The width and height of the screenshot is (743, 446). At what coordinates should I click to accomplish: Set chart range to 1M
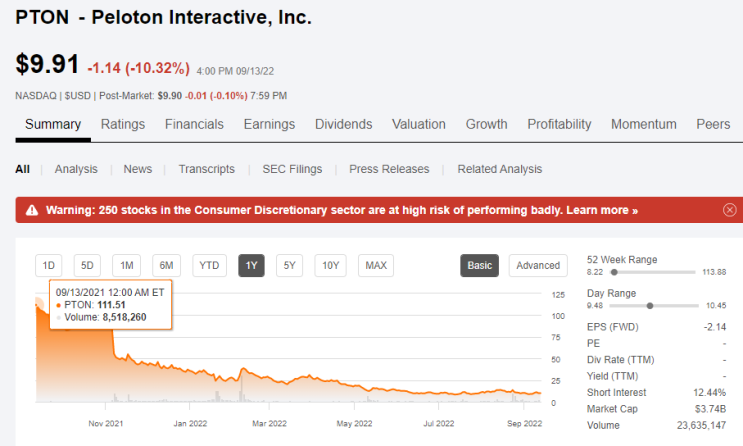coord(127,265)
